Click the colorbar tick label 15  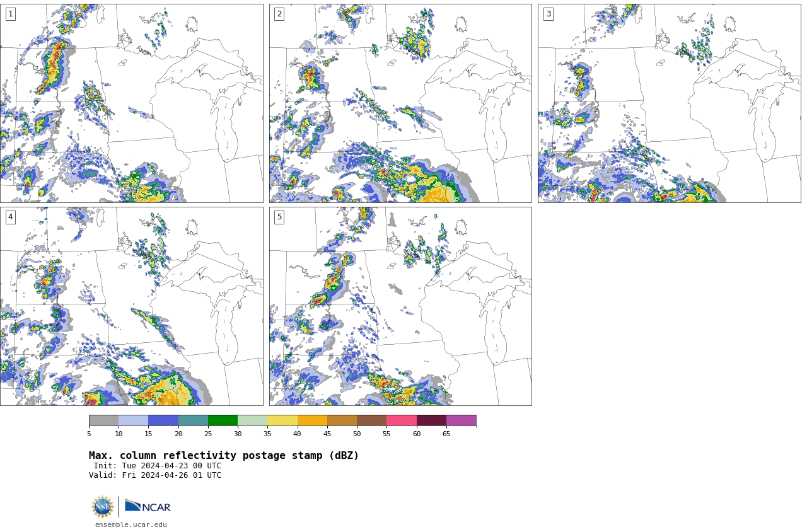pyautogui.click(x=148, y=434)
